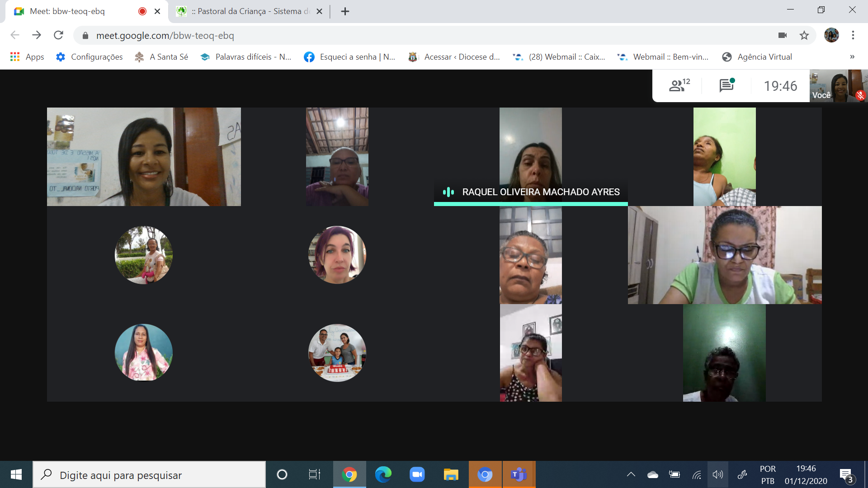Open the meeting chat icon

726,85
